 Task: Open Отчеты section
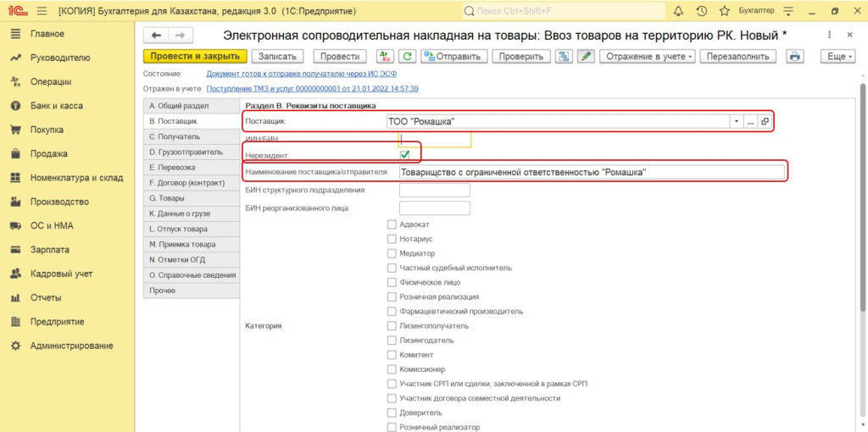(46, 297)
